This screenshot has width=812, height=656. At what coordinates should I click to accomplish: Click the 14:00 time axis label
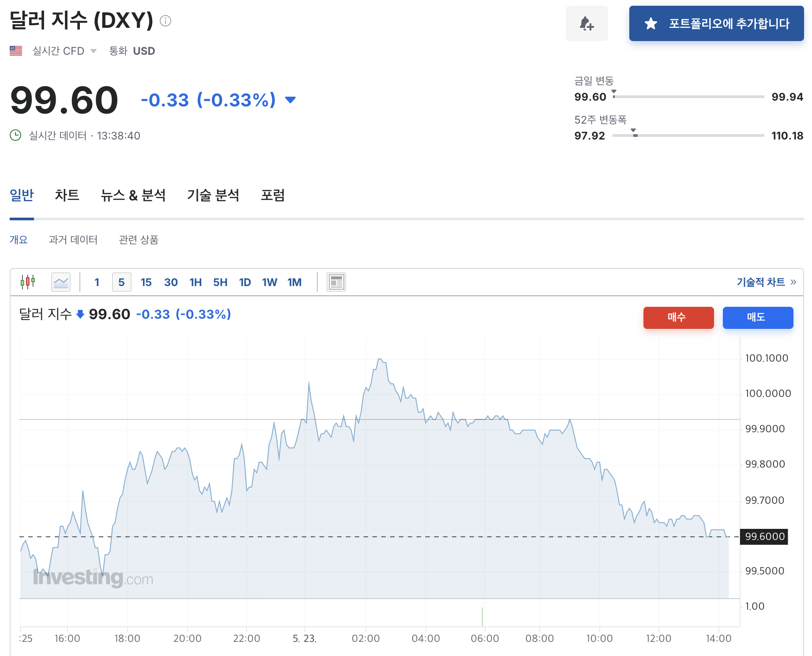pos(718,638)
